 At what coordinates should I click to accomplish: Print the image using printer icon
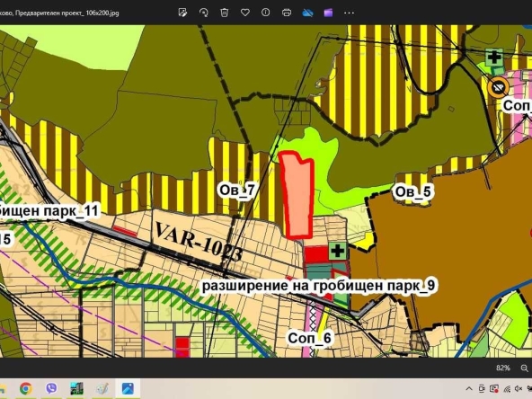tap(287, 13)
